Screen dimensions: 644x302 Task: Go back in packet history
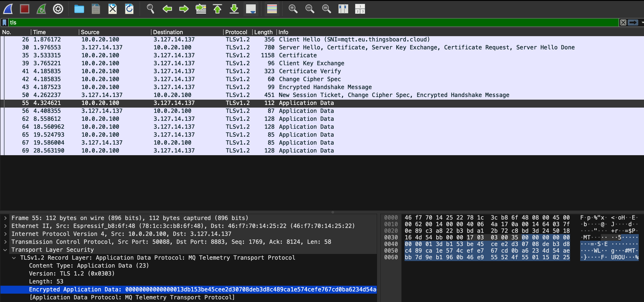pyautogui.click(x=167, y=9)
